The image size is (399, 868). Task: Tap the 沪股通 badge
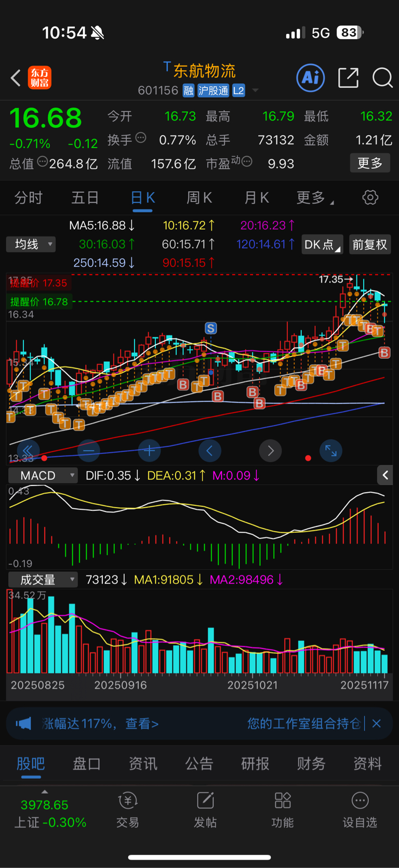click(x=213, y=91)
